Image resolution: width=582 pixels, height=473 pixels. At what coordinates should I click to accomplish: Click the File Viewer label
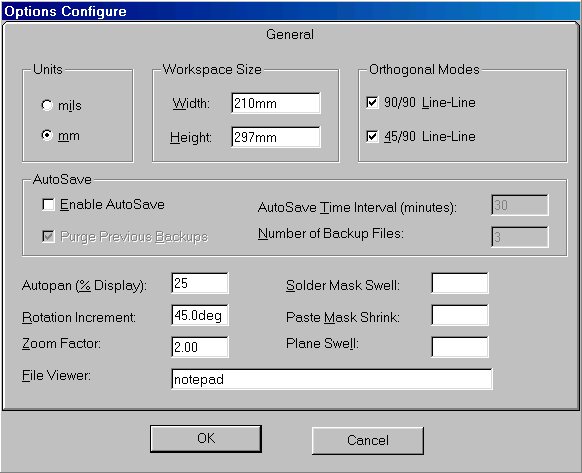56,375
